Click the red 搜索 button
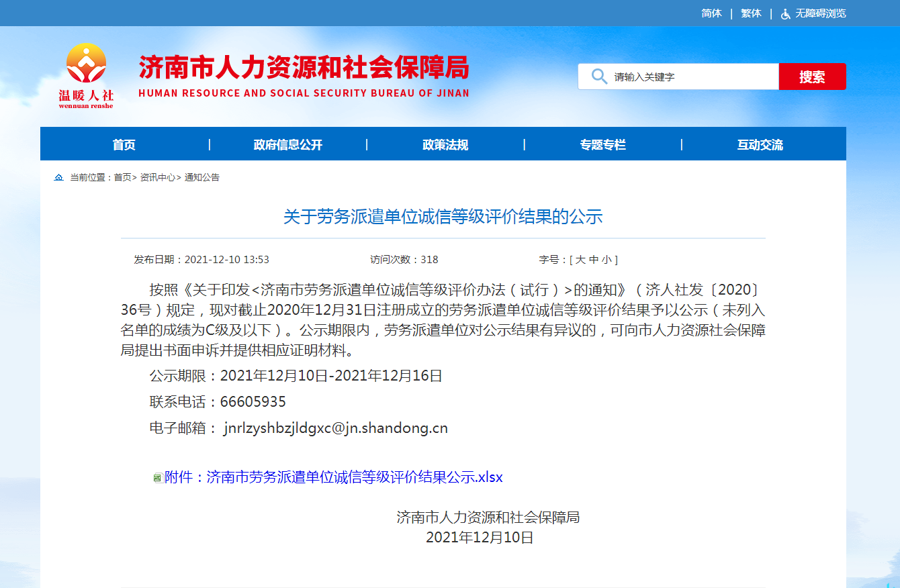Image resolution: width=900 pixels, height=588 pixels. (x=812, y=77)
